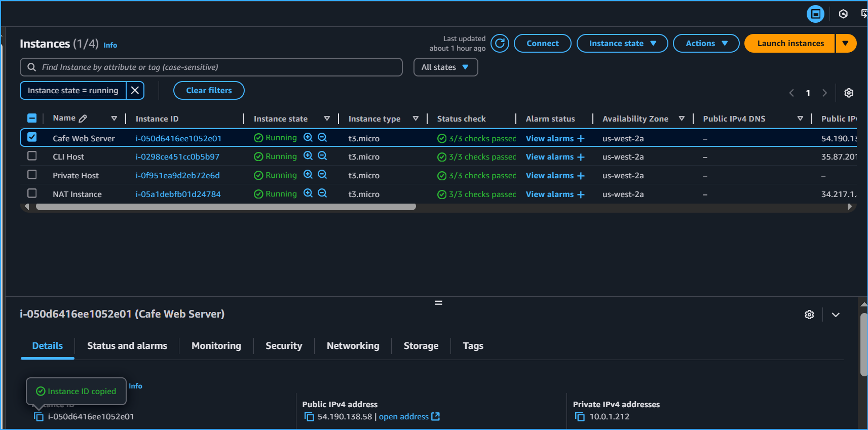The width and height of the screenshot is (868, 430).
Task: Click the table scroll right arrow
Action: [x=850, y=207]
